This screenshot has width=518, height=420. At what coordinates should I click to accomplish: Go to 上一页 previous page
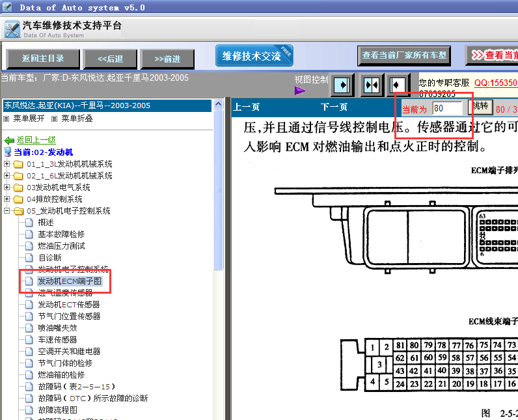(x=247, y=107)
